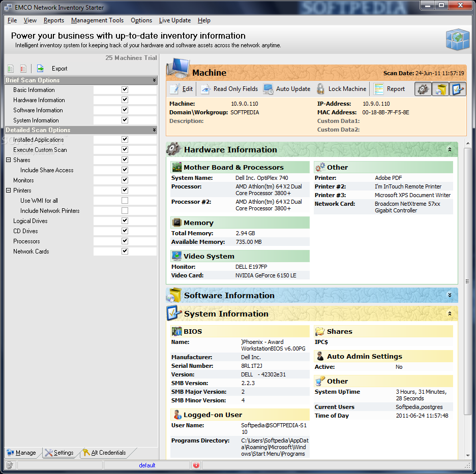Toggle Software Information checkbox
The image size is (476, 474).
pos(125,110)
